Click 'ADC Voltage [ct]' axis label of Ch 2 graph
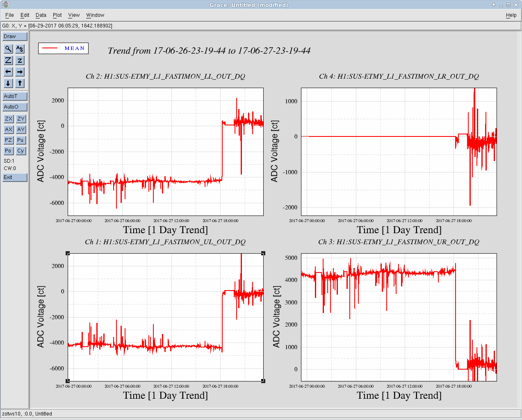Screen dimensions: 522x420 coord(41,152)
